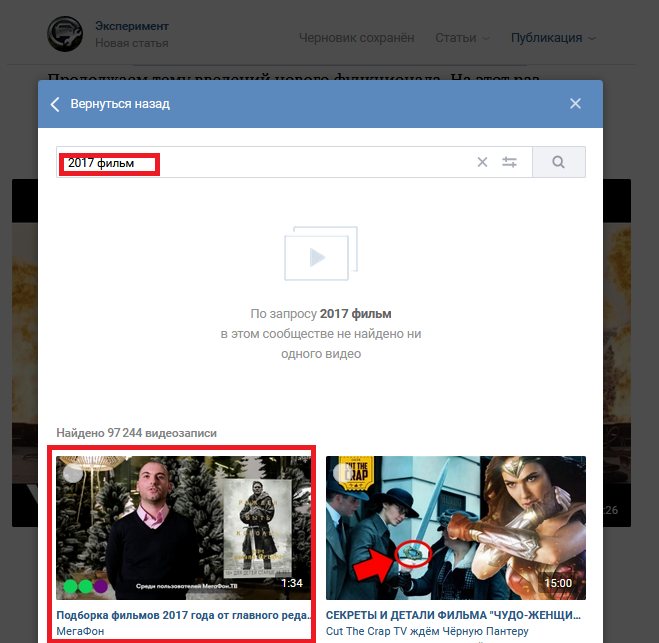Open the Публикация dropdown in background page

coord(554,38)
